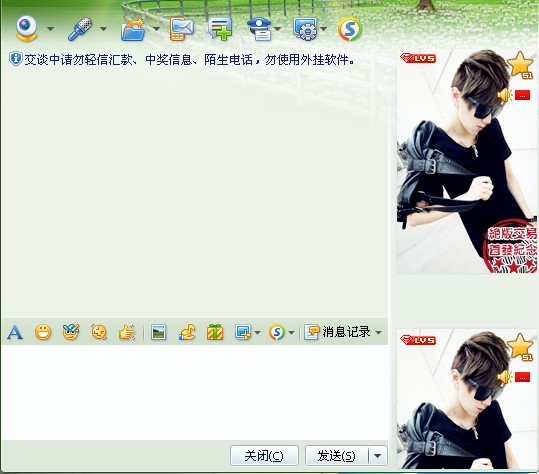The image size is (539, 474).
Task: Open your own lower avatar show image
Action: click(x=467, y=399)
